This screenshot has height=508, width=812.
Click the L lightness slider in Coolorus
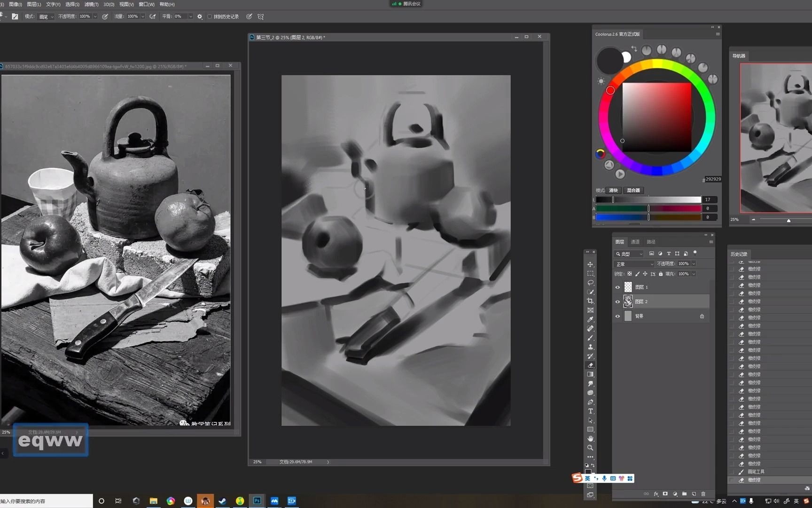coord(648,200)
